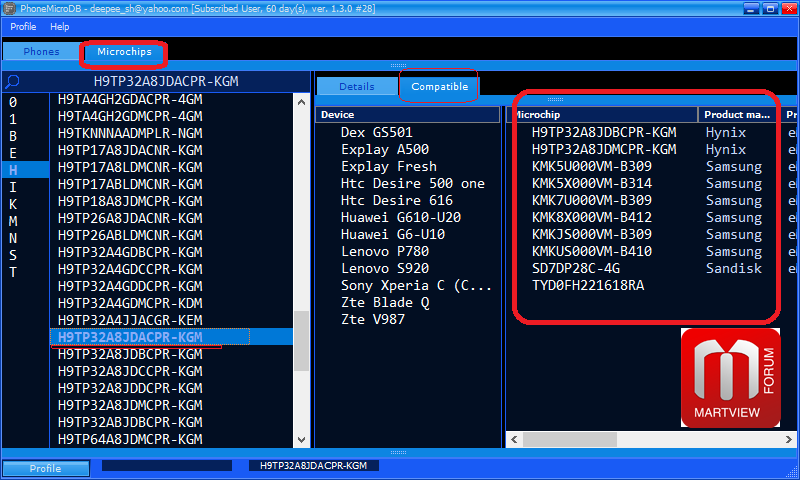
Task: Open the Help menu
Action: (59, 27)
